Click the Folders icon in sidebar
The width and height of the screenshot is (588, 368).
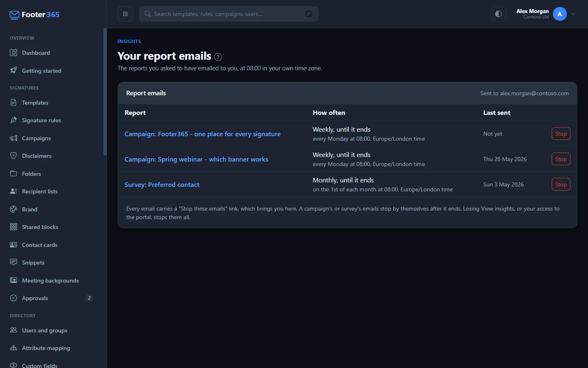(x=13, y=174)
